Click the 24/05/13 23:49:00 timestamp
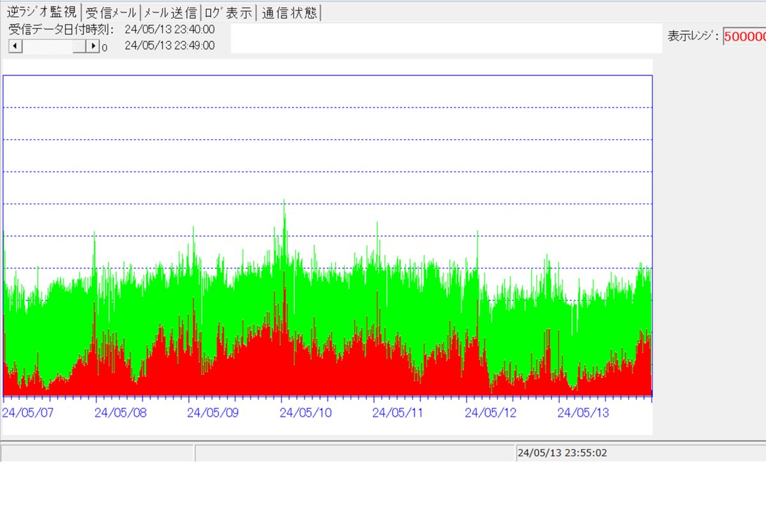The width and height of the screenshot is (766, 532). (170, 45)
